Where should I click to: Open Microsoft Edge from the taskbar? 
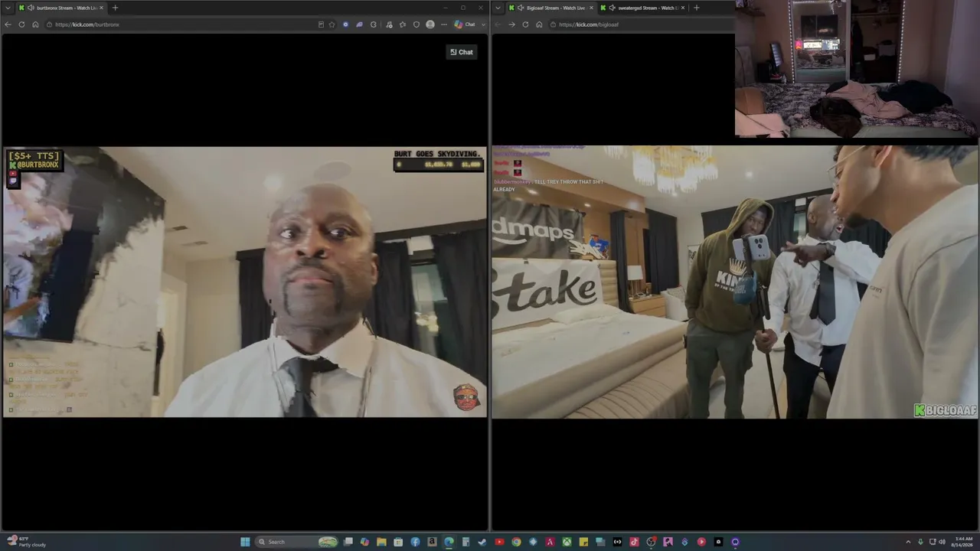(449, 542)
